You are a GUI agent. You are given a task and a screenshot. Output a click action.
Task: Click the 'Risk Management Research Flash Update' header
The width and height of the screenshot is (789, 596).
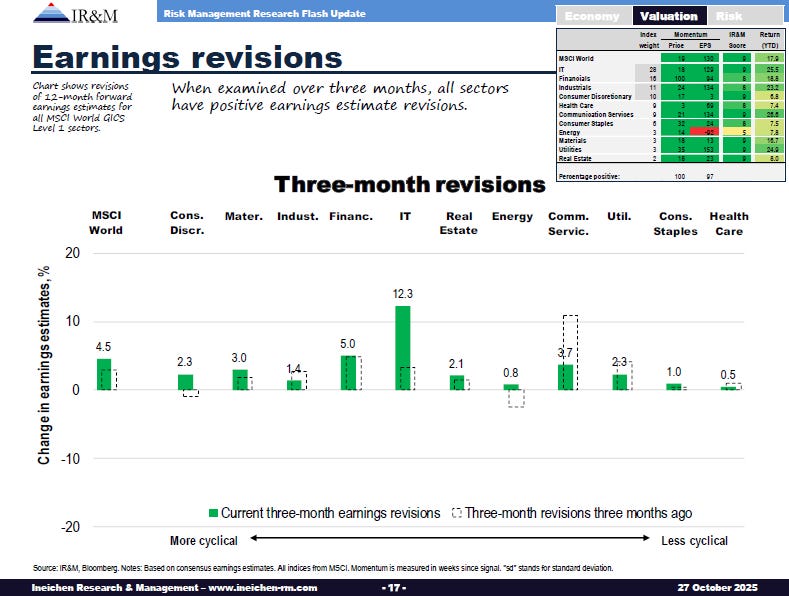[x=265, y=14]
